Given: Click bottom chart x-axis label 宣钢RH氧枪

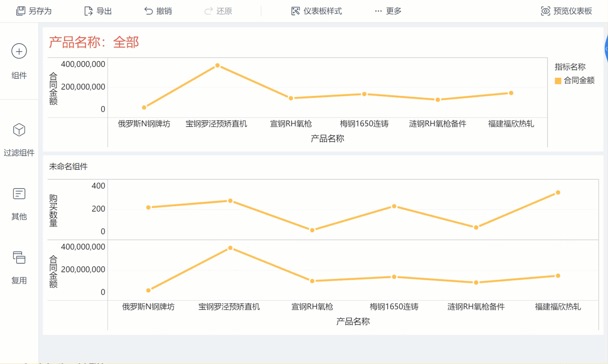Looking at the screenshot, I should tap(312, 307).
